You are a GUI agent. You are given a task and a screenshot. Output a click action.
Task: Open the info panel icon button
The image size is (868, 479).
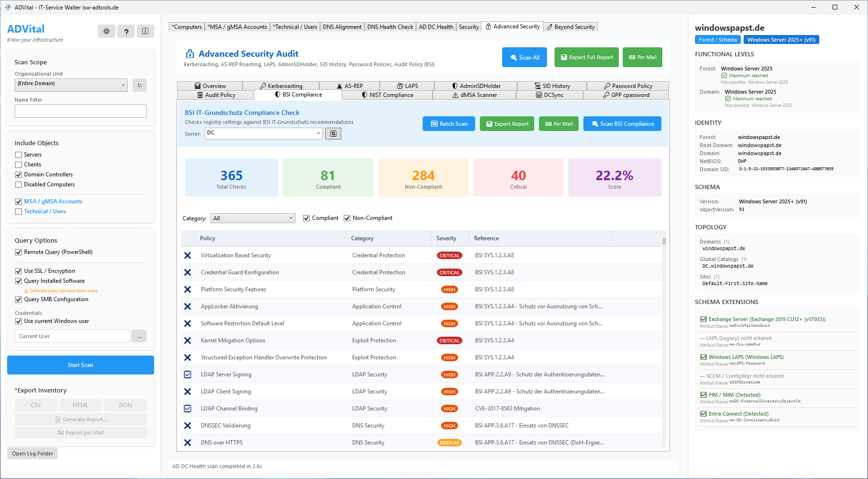pyautogui.click(x=145, y=31)
